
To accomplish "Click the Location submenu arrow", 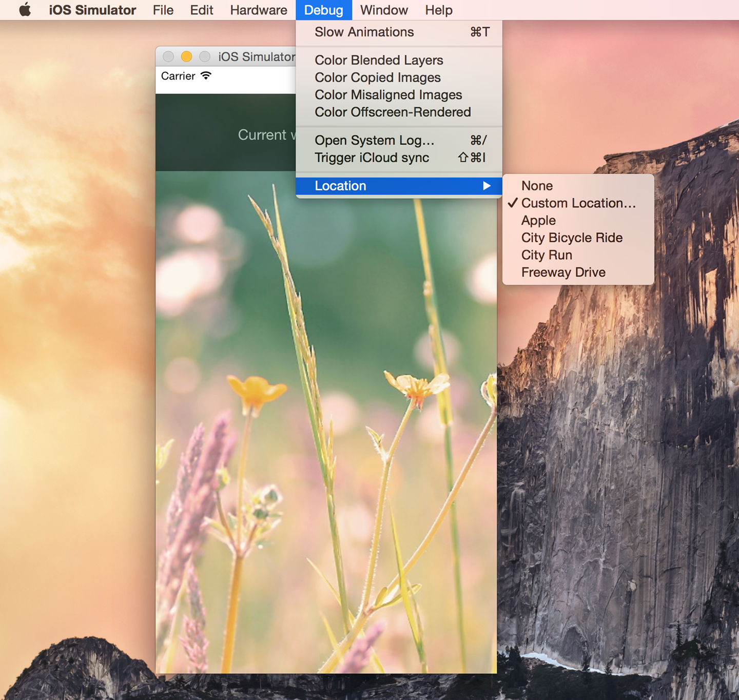I will [x=487, y=186].
